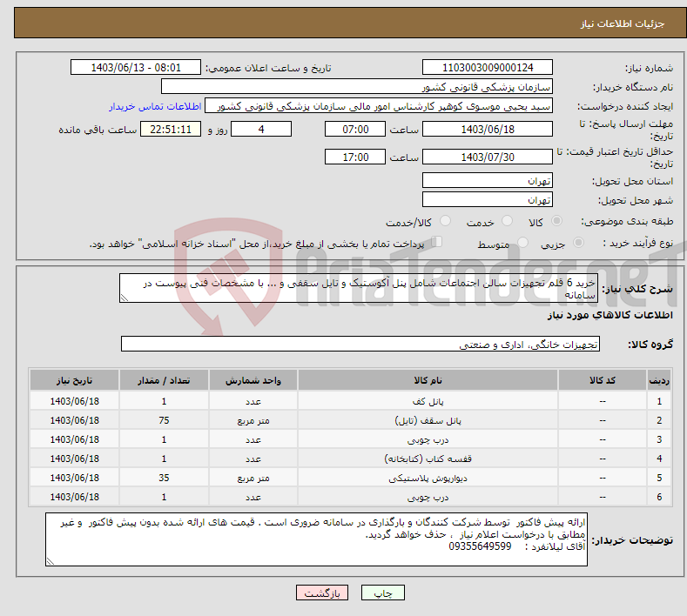Click the deadline time field 07:00
The image size is (687, 616).
click(355, 129)
